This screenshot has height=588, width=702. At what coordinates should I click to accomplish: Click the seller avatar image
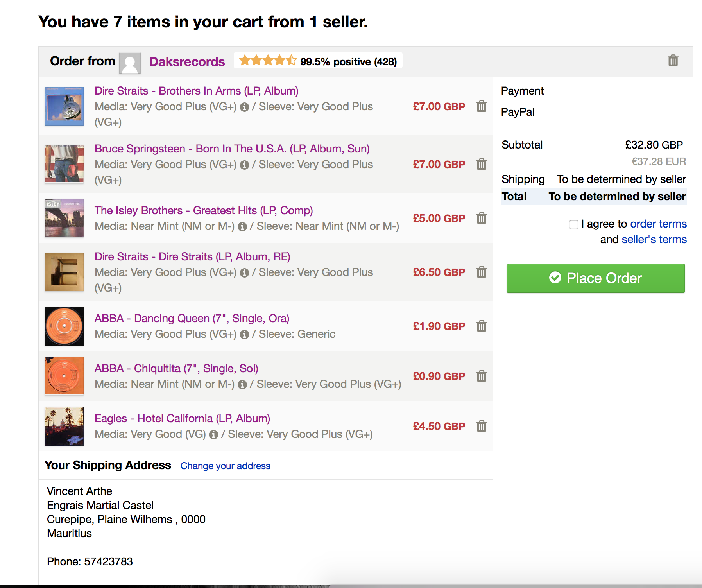(130, 63)
